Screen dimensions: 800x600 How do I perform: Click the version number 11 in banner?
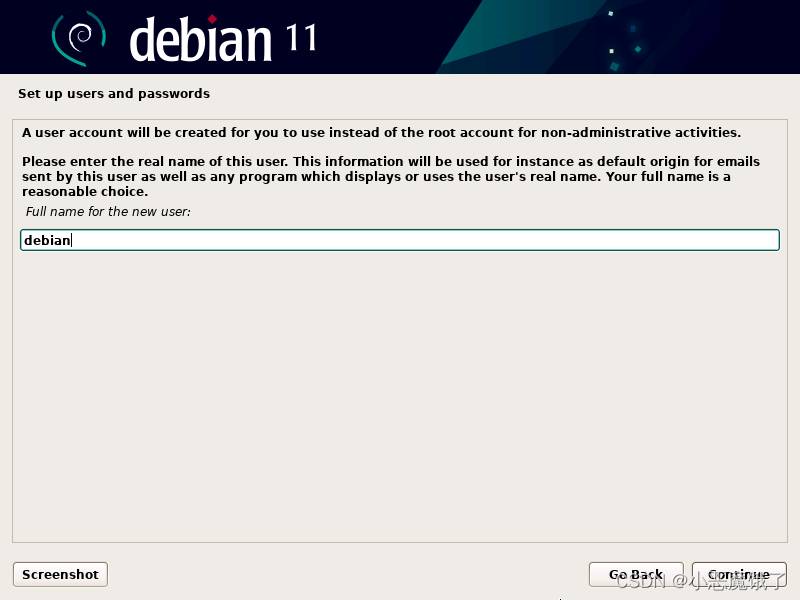(x=301, y=38)
